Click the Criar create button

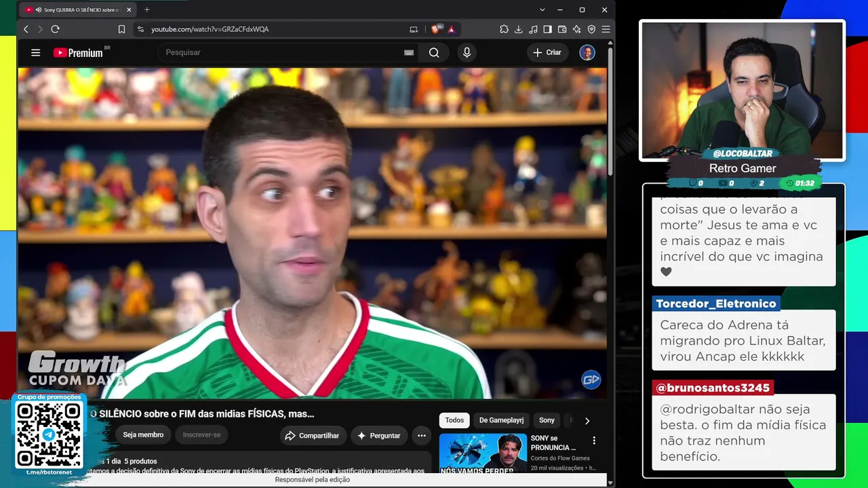(547, 53)
